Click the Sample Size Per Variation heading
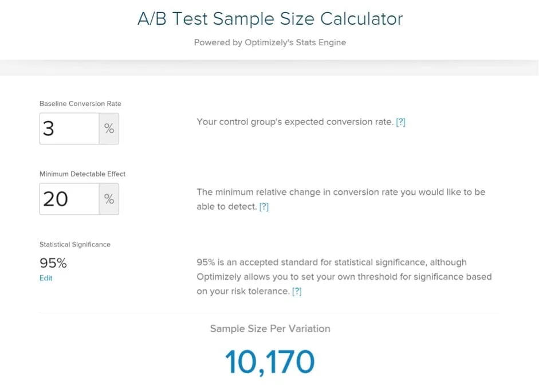The width and height of the screenshot is (539, 392). 270,329
